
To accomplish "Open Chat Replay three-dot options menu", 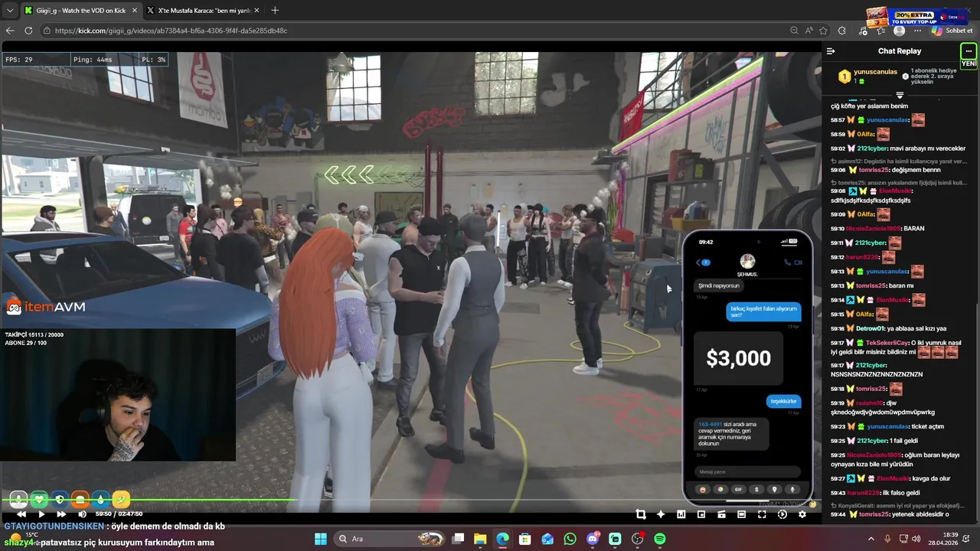I will pyautogui.click(x=969, y=51).
